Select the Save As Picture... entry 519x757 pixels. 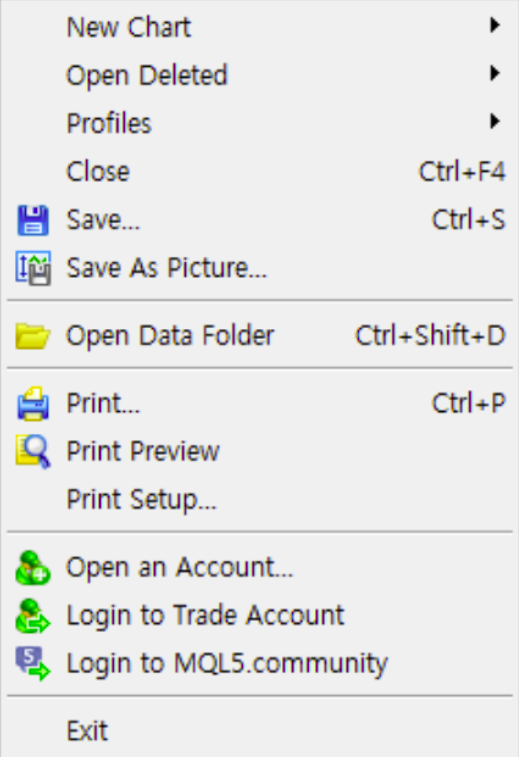point(260,268)
